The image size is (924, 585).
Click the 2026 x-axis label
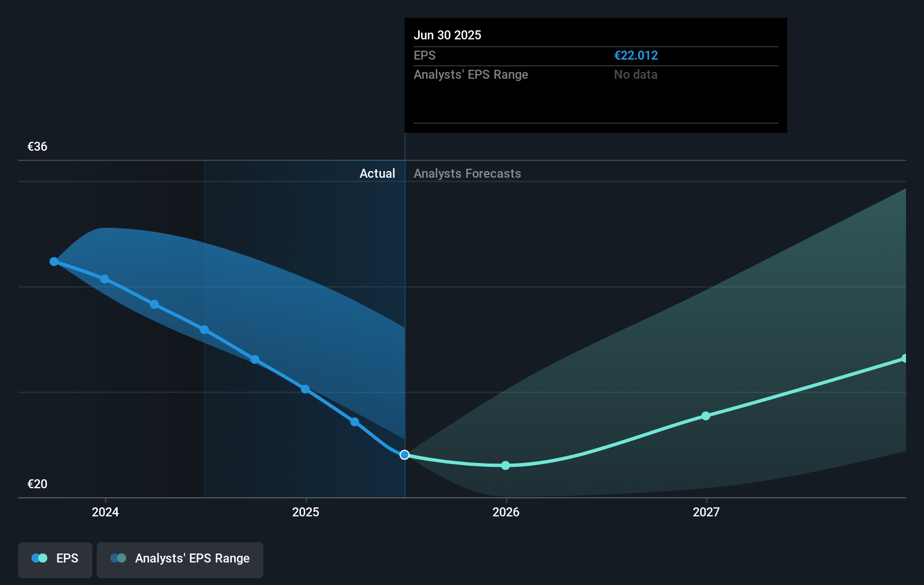(x=506, y=512)
